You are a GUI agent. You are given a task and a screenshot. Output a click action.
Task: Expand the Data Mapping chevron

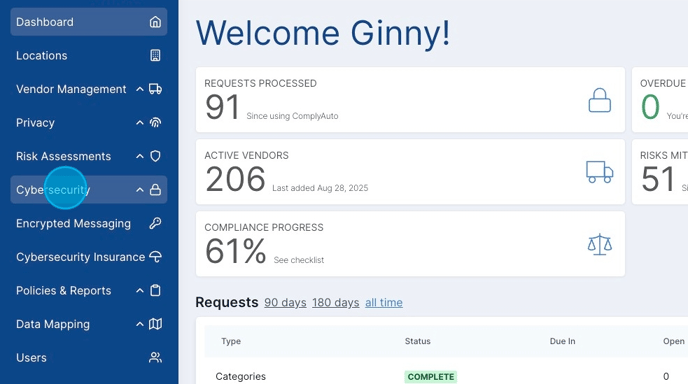pyautogui.click(x=140, y=324)
